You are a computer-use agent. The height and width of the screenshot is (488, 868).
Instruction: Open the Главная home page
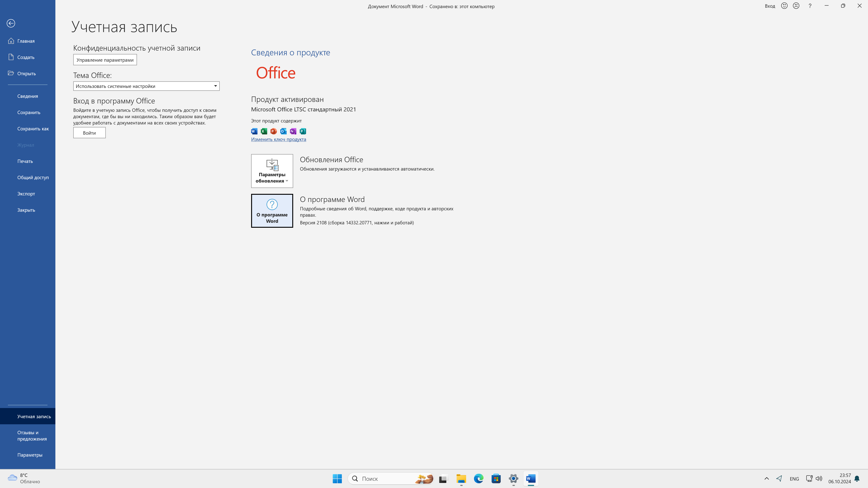pyautogui.click(x=28, y=41)
